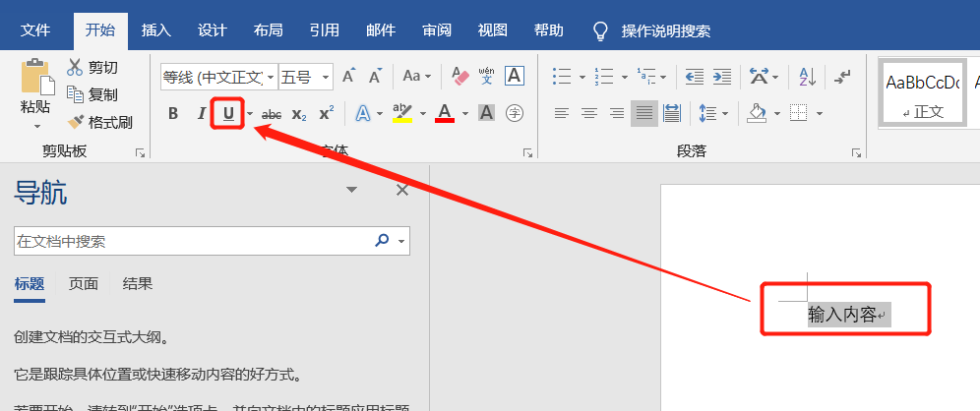Close the navigation pane

click(401, 190)
